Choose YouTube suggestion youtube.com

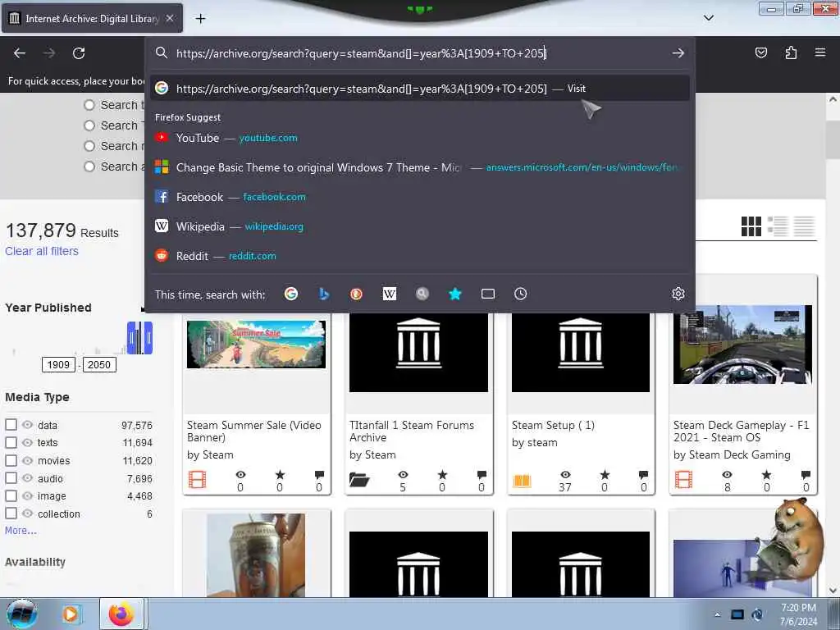420,138
